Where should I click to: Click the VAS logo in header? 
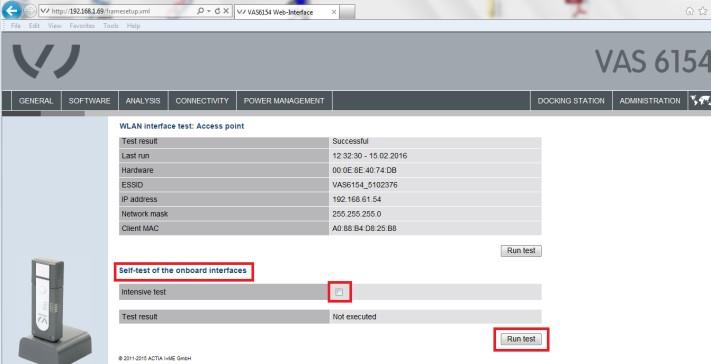pos(46,61)
